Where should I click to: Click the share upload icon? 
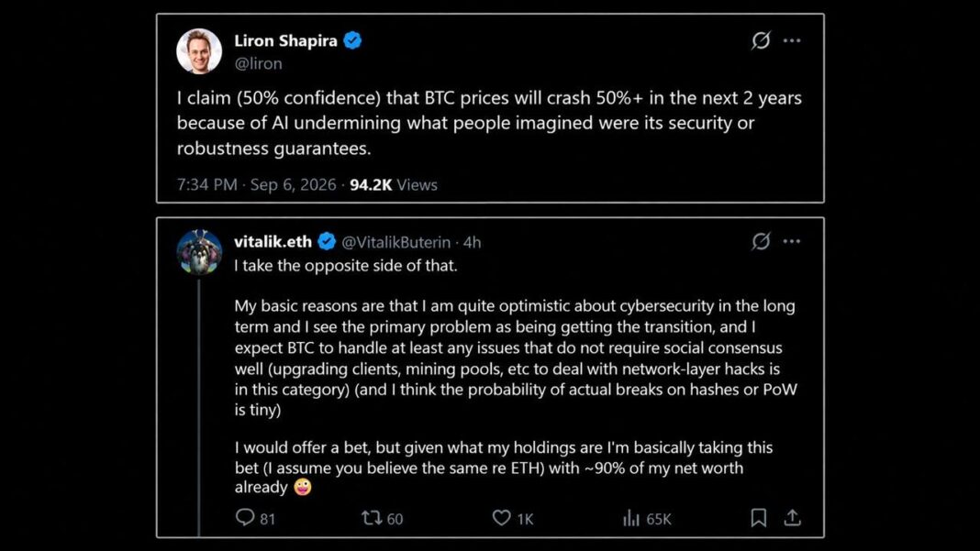coord(793,518)
